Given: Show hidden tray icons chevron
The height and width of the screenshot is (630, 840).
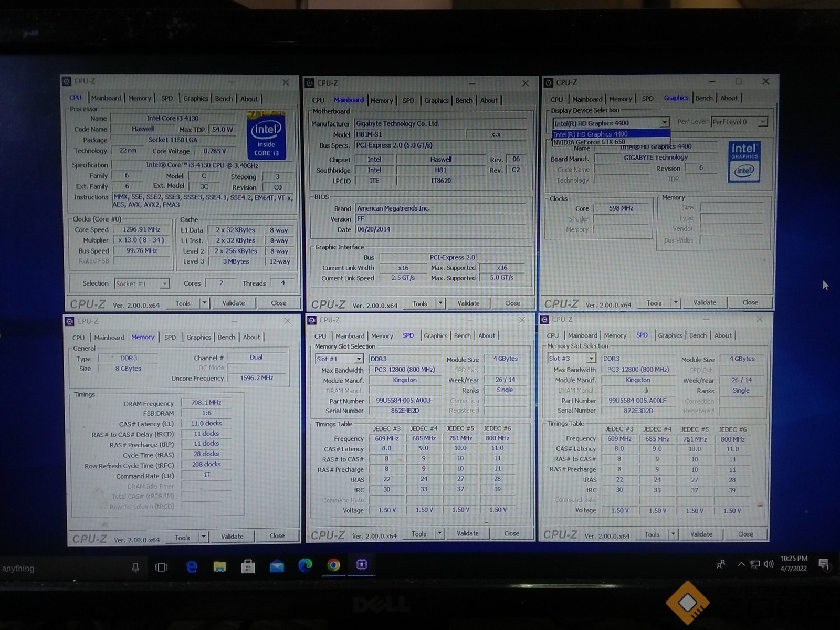Looking at the screenshot, I should click(741, 564).
